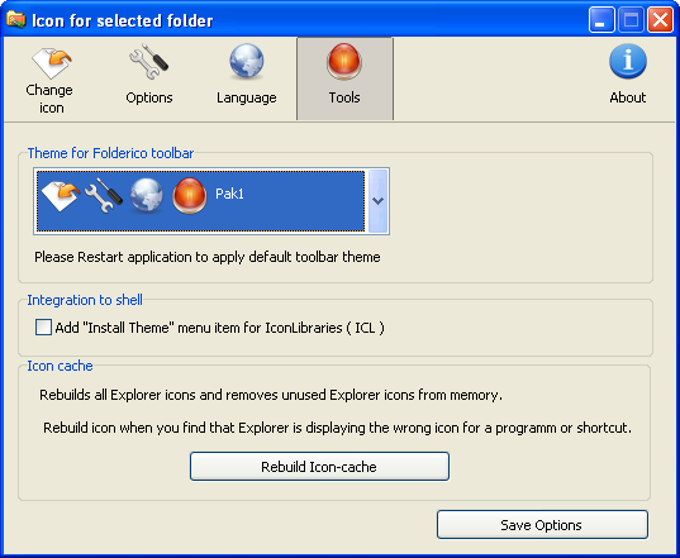Open the Change icon toolbar button
The image size is (680, 558).
[51, 63]
